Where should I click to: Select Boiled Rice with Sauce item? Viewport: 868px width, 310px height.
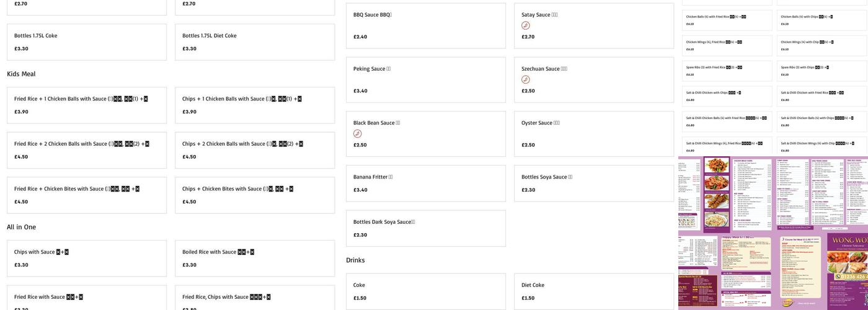(255, 258)
